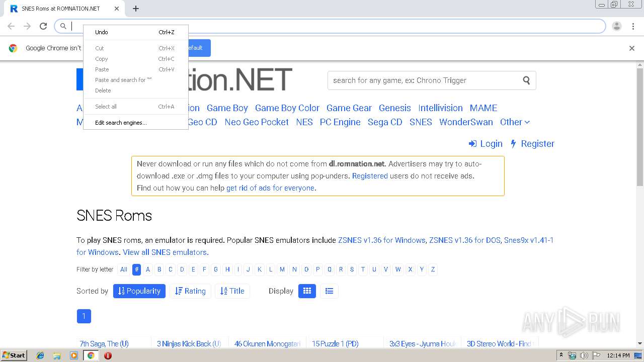Open the PC Engine roms link
Image resolution: width=644 pixels, height=362 pixels.
pos(340,122)
